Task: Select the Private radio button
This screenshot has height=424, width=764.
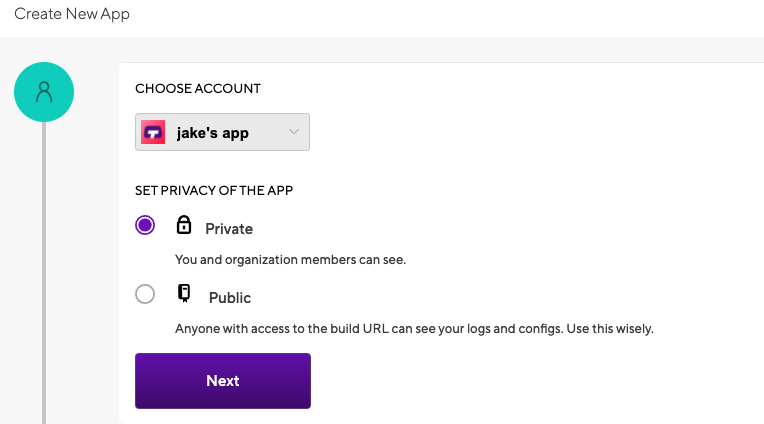Action: [x=145, y=225]
